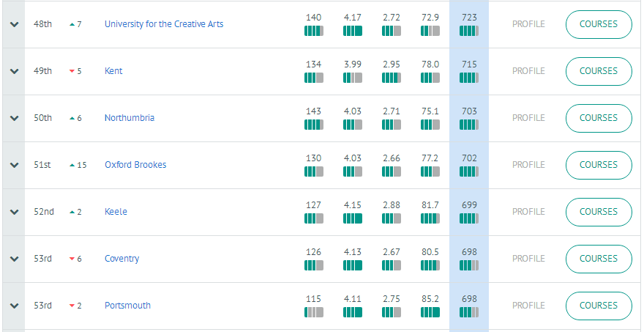This screenshot has height=332, width=644.
Task: Open the Keele university link
Action: coord(116,212)
